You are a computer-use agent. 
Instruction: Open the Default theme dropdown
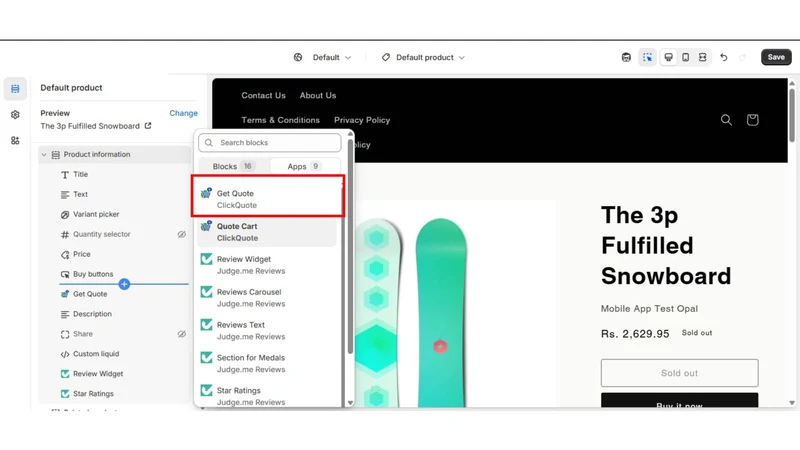[332, 57]
